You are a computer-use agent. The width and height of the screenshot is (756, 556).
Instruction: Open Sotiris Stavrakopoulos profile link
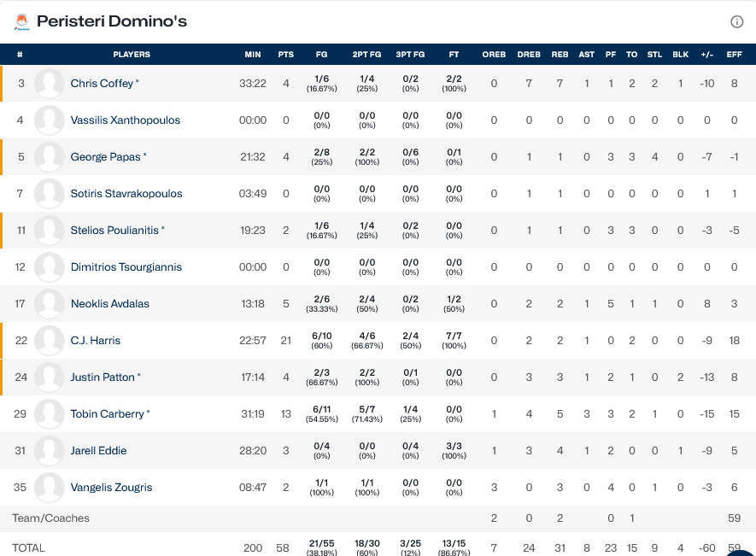(126, 194)
